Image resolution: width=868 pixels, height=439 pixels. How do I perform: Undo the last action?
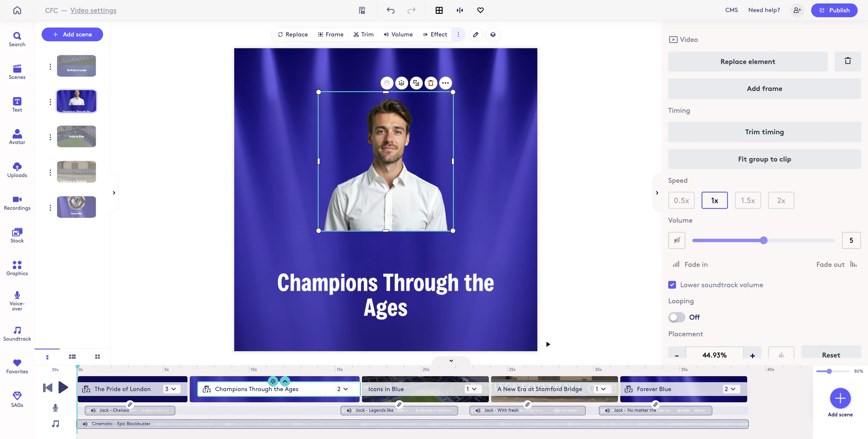tap(391, 10)
